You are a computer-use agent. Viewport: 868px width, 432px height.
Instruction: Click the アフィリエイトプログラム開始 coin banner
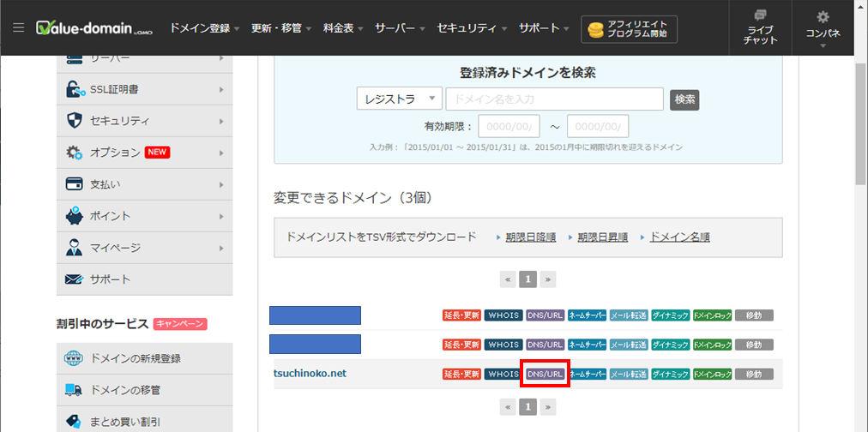click(x=629, y=29)
